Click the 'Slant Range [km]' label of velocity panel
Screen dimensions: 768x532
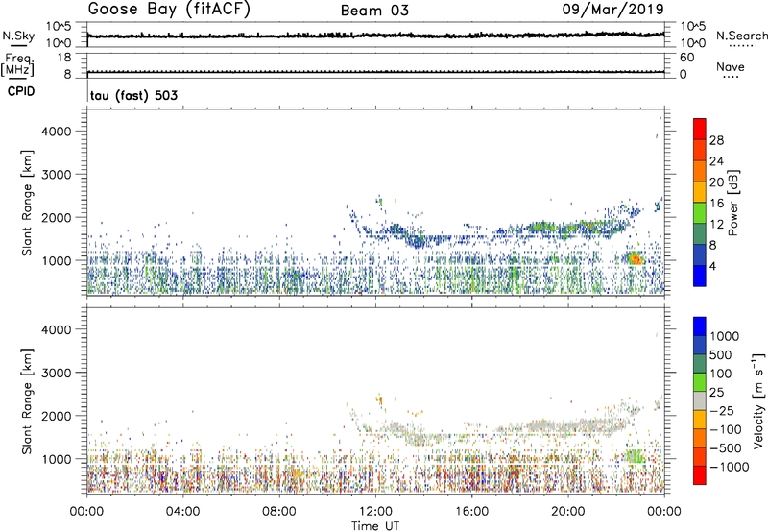[x=27, y=400]
